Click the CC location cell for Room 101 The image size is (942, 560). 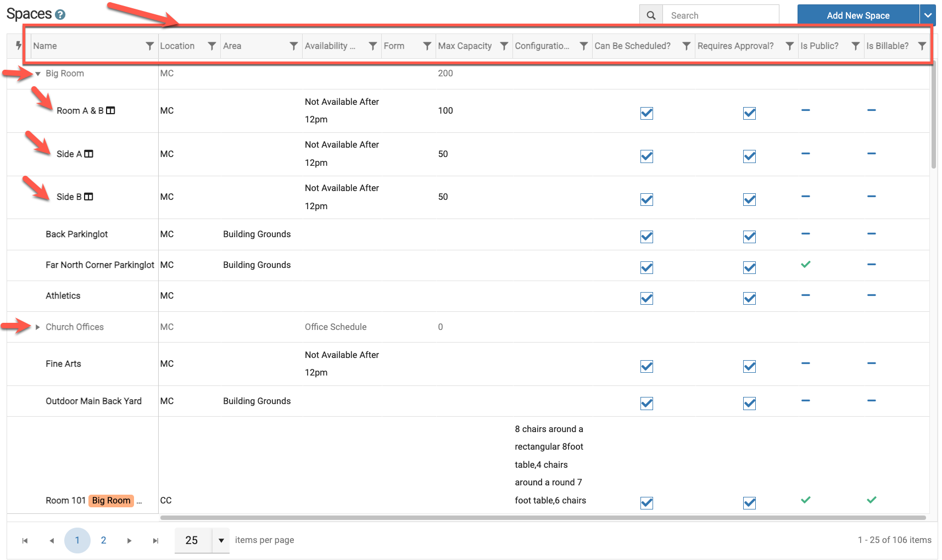pos(166,501)
